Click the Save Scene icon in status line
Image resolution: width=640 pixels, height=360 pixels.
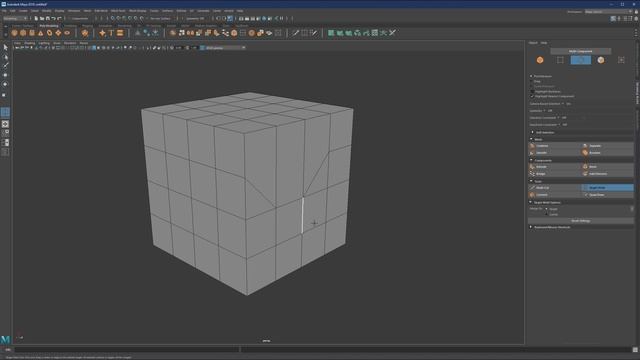pyautogui.click(x=48, y=18)
